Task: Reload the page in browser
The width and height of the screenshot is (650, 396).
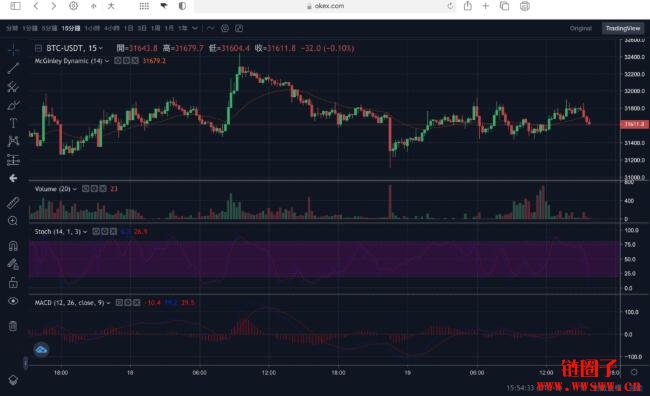Action: pos(450,6)
